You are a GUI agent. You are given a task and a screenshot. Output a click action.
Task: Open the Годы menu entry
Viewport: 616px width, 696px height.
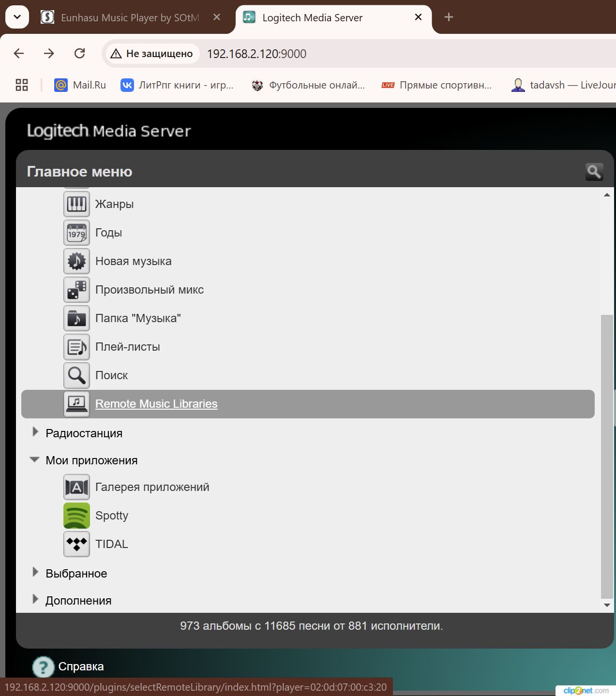(x=108, y=233)
